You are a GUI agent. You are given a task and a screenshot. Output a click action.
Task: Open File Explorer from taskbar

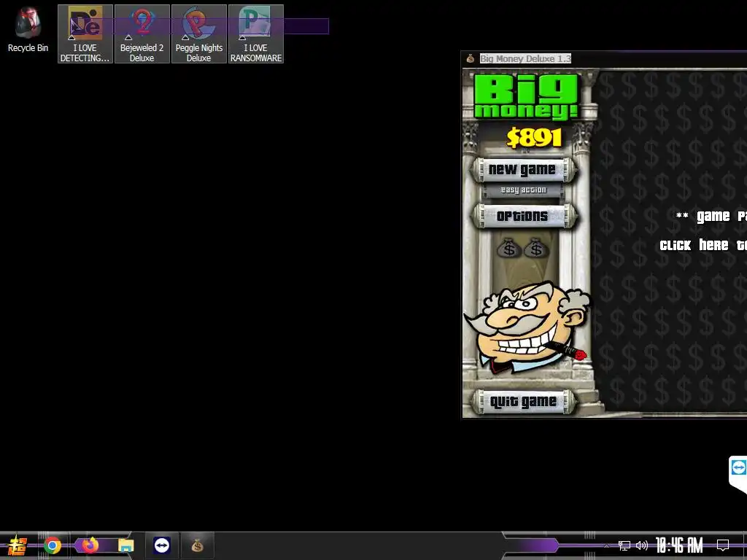[126, 545]
